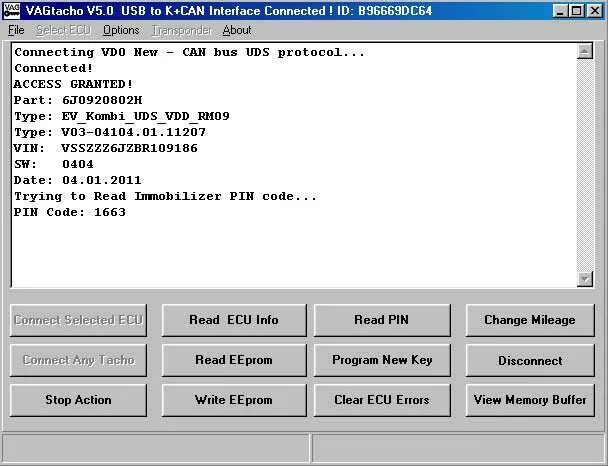Close the VAGtacho window
This screenshot has height=466, width=608.
tap(594, 10)
